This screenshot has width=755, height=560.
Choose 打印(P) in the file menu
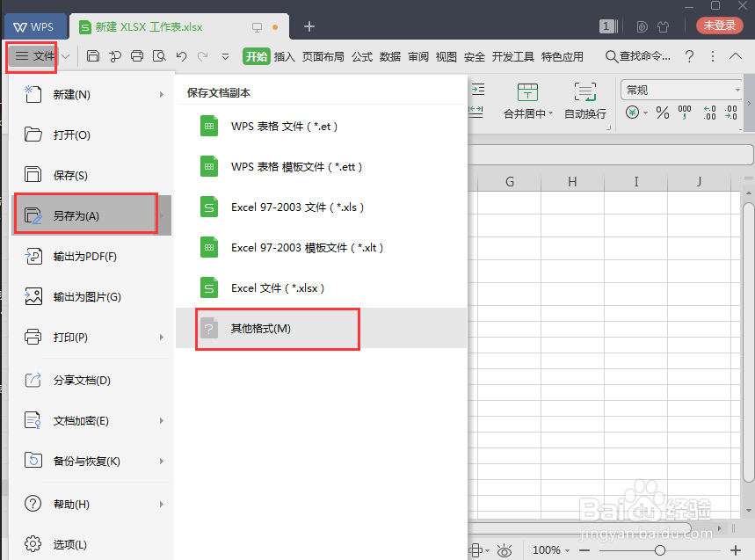(91, 337)
